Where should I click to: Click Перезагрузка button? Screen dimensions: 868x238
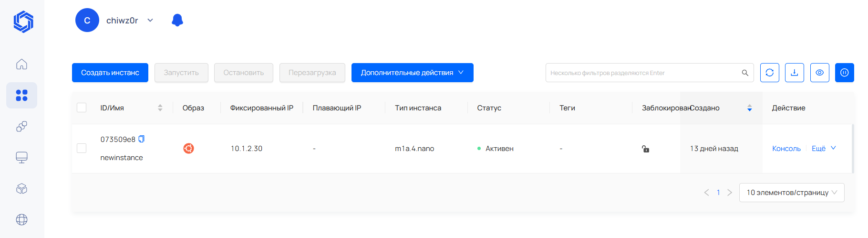(x=312, y=73)
